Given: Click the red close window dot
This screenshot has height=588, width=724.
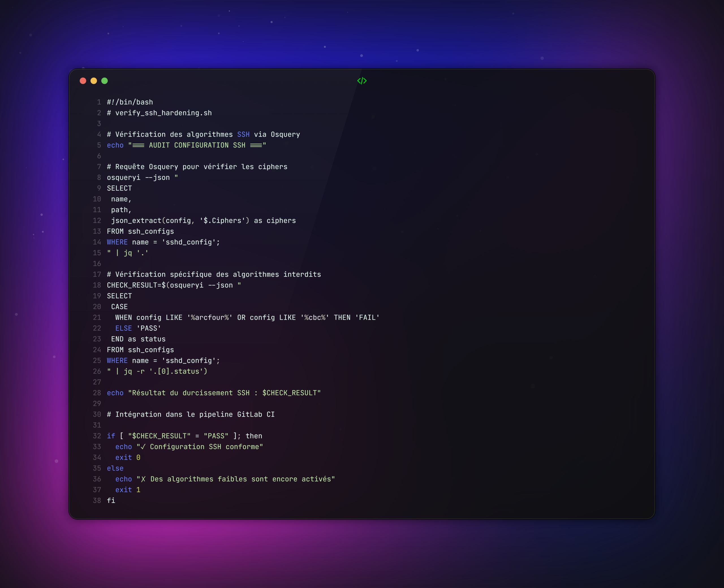Looking at the screenshot, I should point(83,81).
